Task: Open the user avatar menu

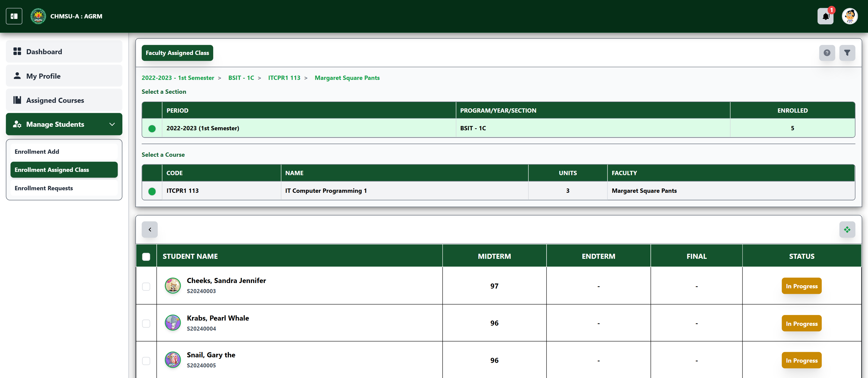Action: 850,16
